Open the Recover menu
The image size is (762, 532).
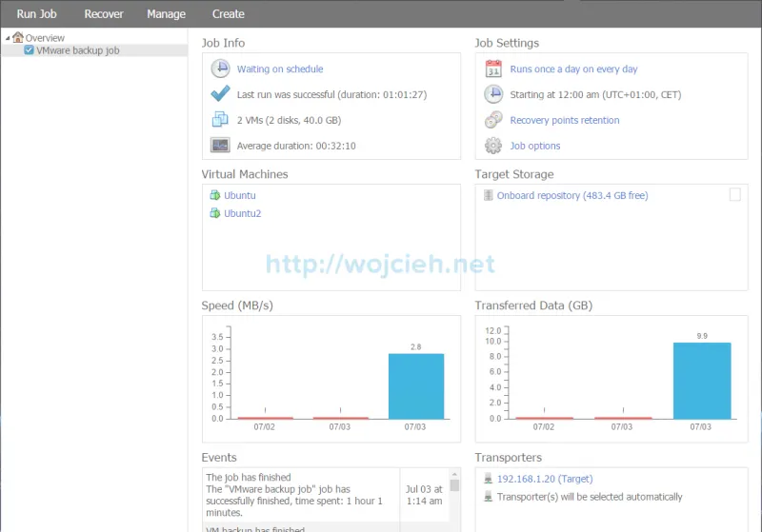click(104, 14)
